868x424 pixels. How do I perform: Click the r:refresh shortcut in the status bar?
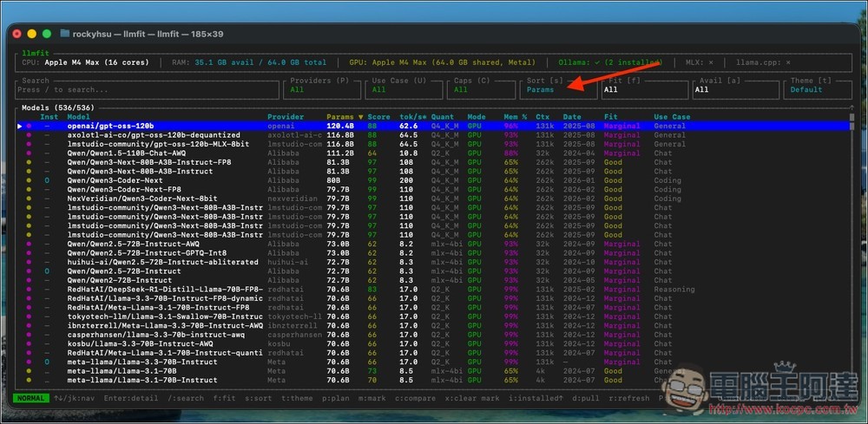tap(629, 399)
